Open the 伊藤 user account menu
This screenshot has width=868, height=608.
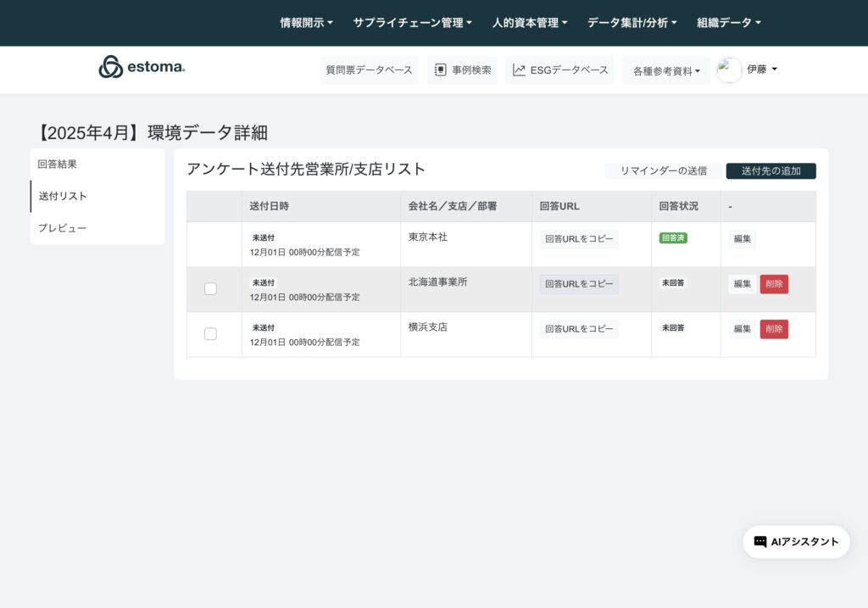[x=762, y=70]
